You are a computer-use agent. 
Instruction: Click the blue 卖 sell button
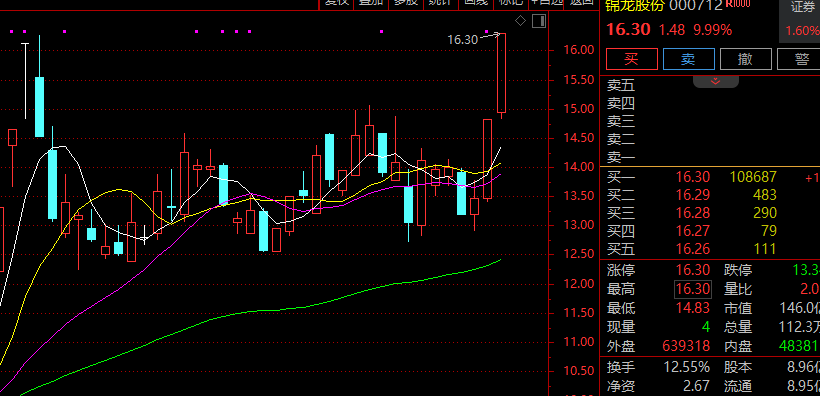pyautogui.click(x=689, y=59)
